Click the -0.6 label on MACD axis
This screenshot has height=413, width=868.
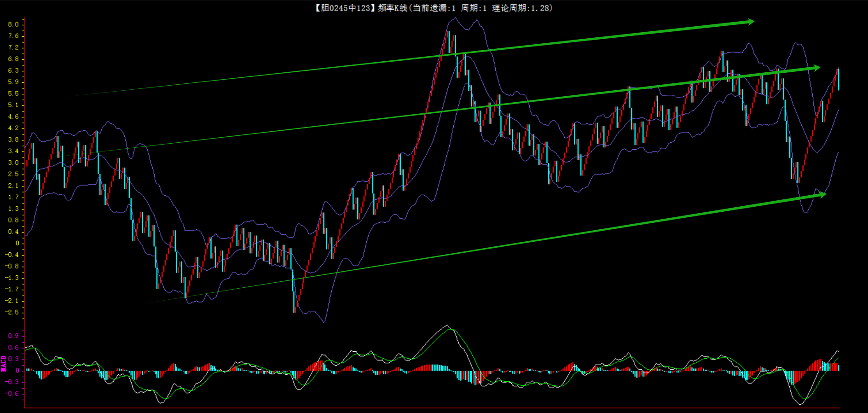12,393
